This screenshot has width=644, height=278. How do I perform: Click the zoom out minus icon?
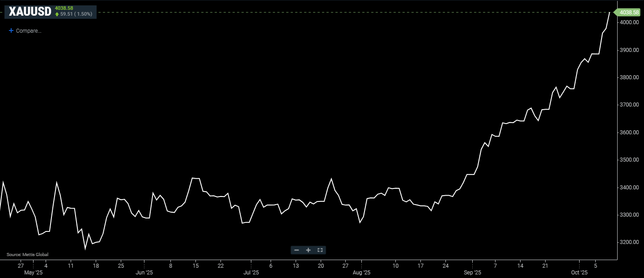pos(297,250)
